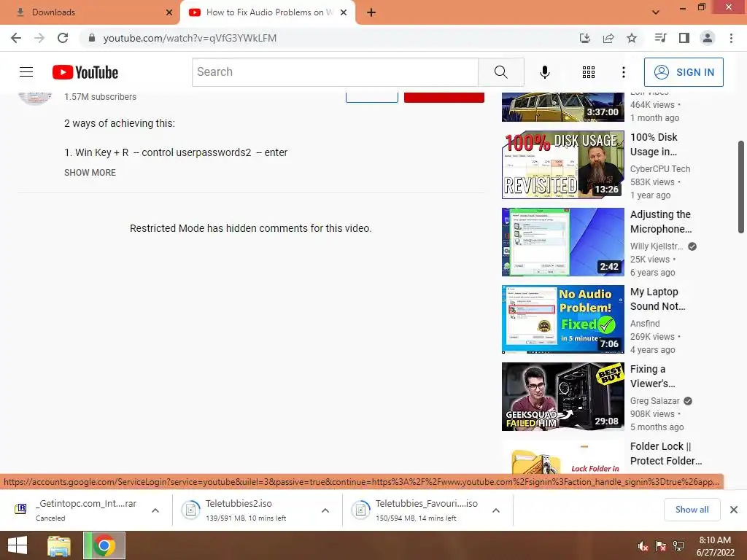Switch to the Downloads tab
This screenshot has width=747, height=560.
click(90, 12)
